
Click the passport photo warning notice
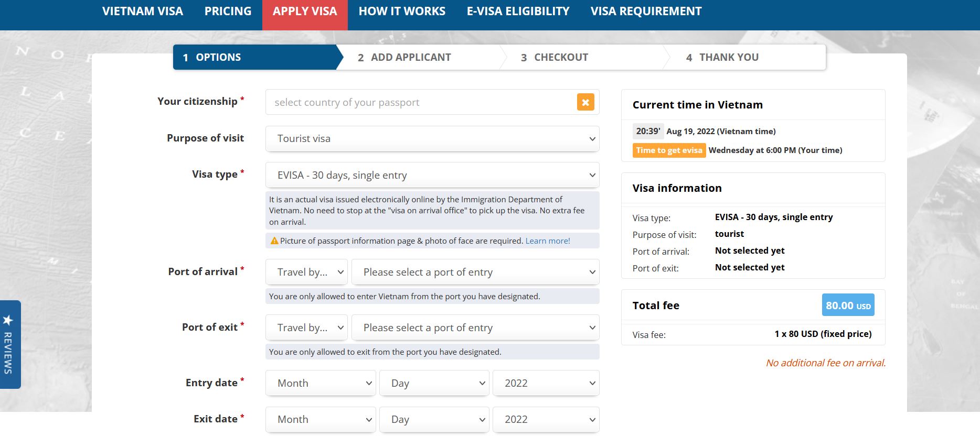(432, 241)
